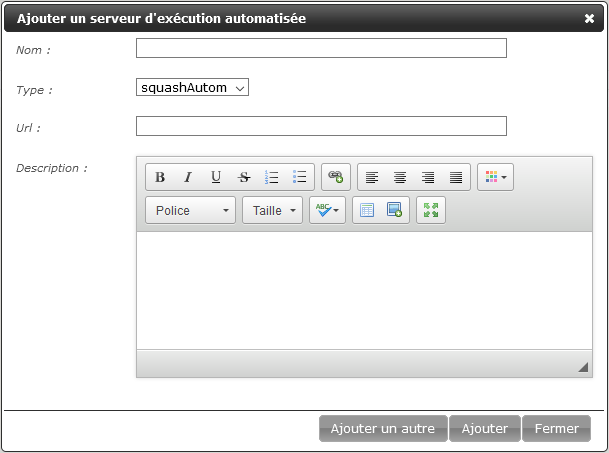Open the Taille font size dropdown

pyautogui.click(x=272, y=210)
